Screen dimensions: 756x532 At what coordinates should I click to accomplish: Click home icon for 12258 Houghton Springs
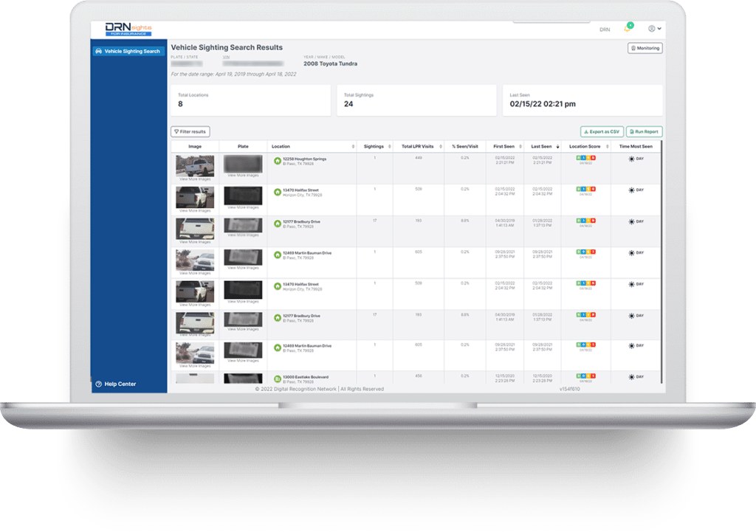click(x=278, y=160)
